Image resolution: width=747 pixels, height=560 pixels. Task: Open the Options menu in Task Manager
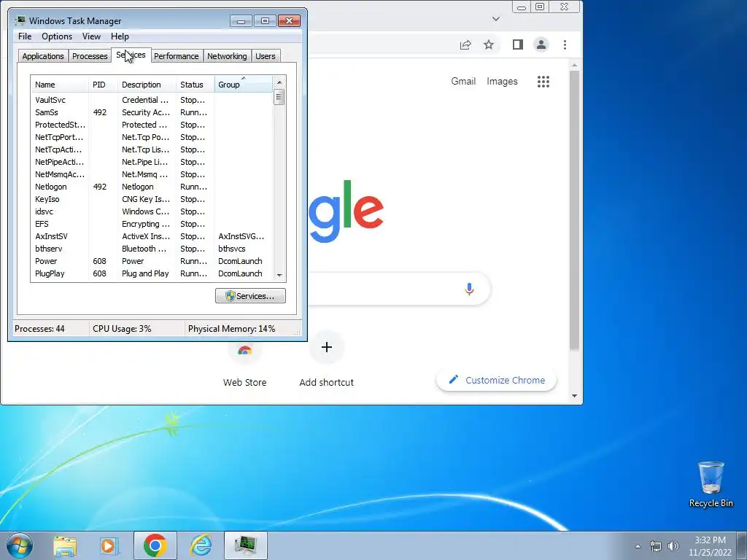57,36
